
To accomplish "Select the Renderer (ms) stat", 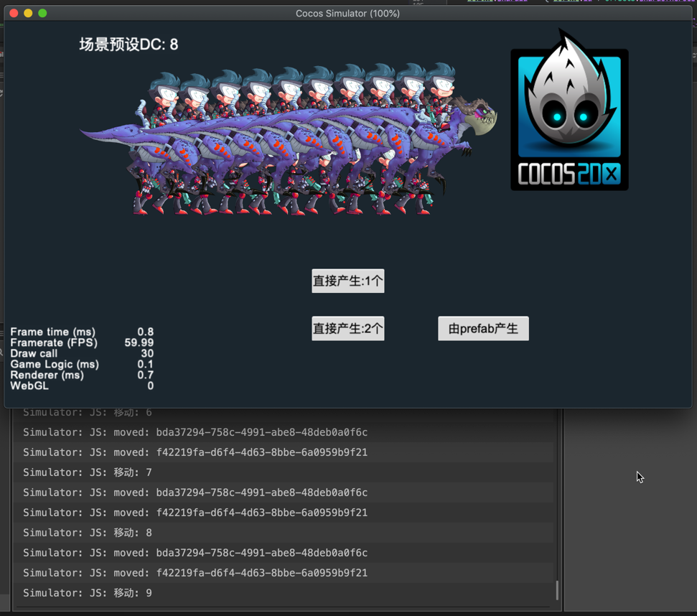I will [x=82, y=375].
